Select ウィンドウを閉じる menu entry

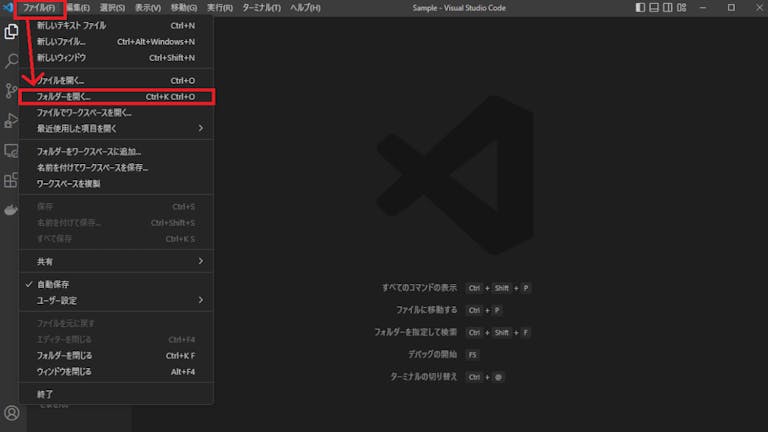[x=116, y=372]
